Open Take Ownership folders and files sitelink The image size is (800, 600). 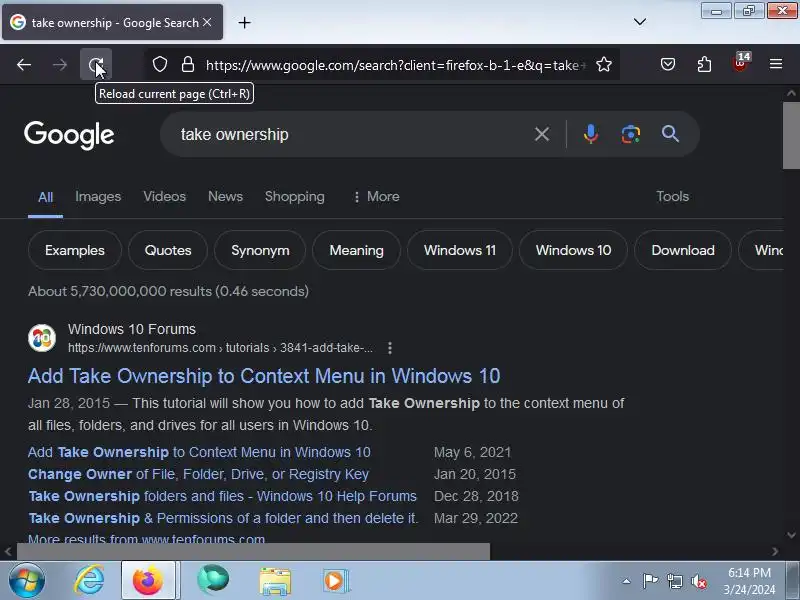coord(222,496)
